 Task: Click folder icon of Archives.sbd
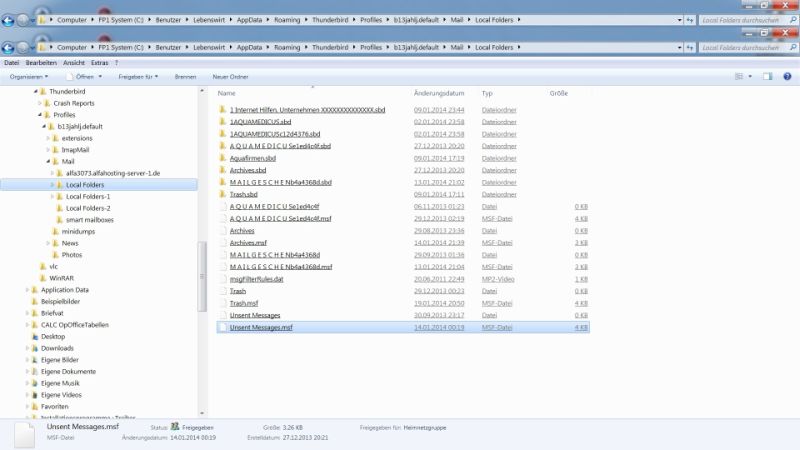tap(222, 170)
